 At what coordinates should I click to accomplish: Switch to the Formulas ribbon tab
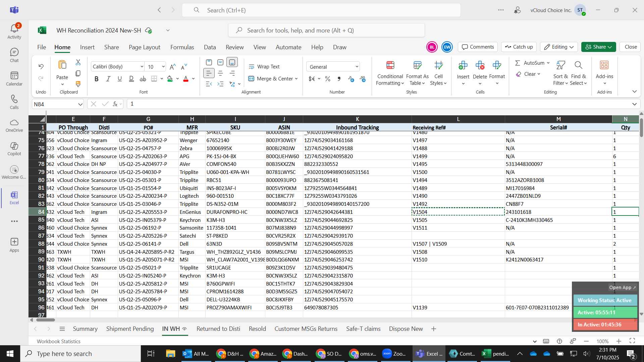pyautogui.click(x=182, y=47)
